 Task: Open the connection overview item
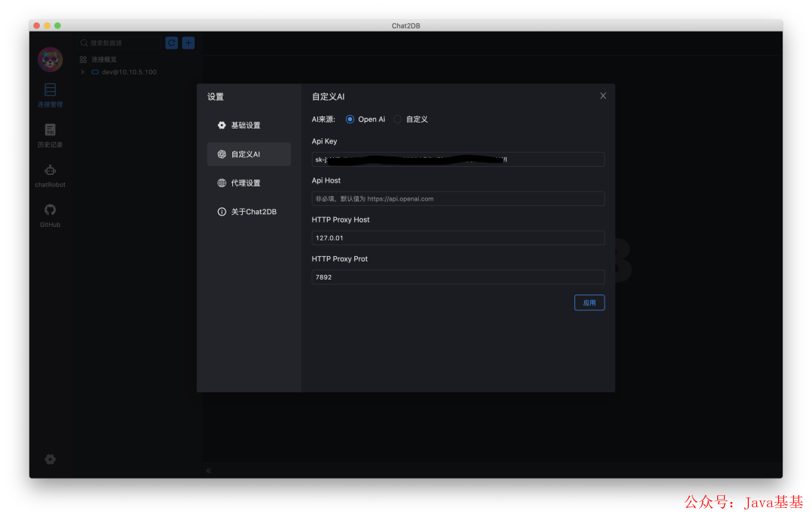(98, 59)
